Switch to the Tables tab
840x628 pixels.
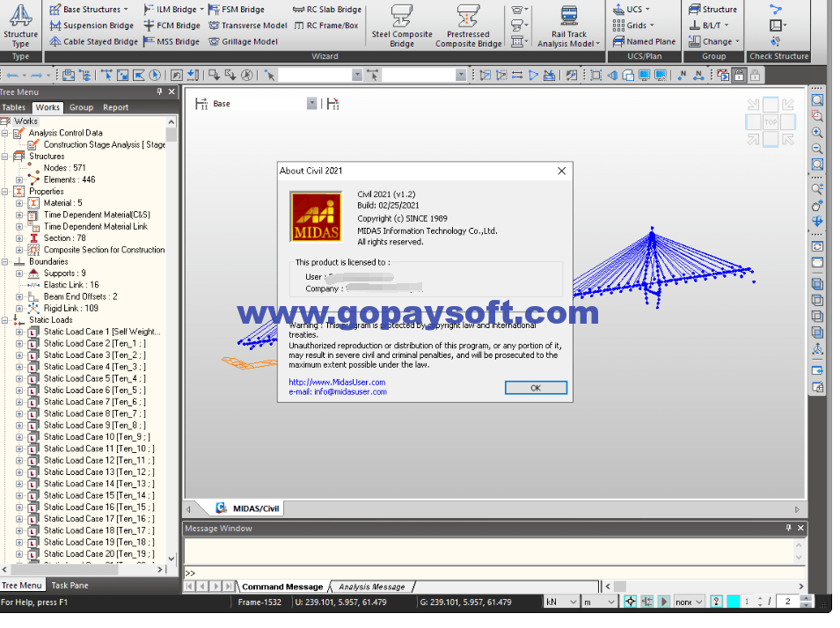point(14,107)
